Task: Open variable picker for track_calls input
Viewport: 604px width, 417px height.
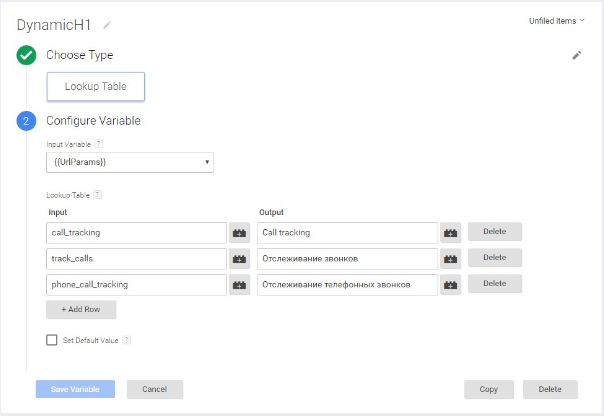Action: point(240,258)
